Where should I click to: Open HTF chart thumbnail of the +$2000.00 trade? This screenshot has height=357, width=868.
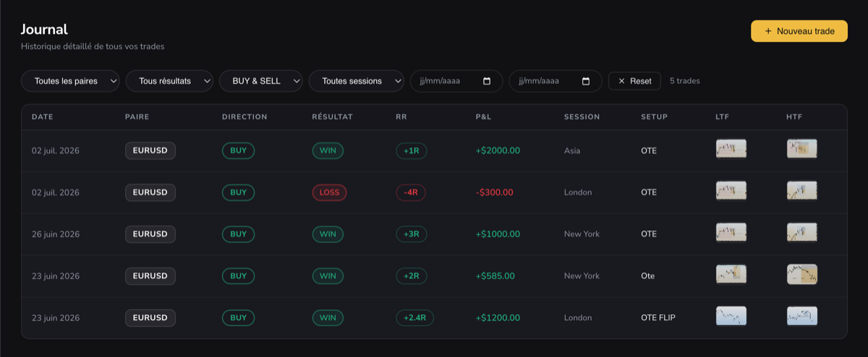[801, 149]
